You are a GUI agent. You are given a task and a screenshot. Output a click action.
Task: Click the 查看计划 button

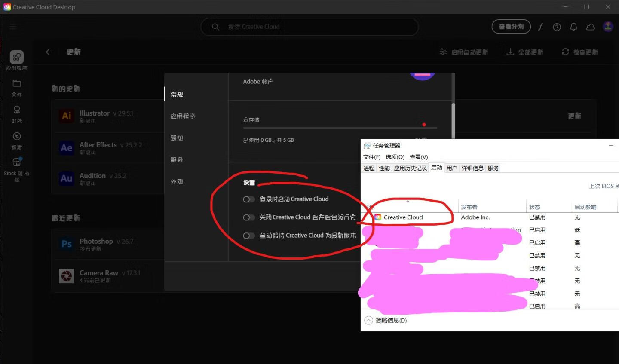511,27
